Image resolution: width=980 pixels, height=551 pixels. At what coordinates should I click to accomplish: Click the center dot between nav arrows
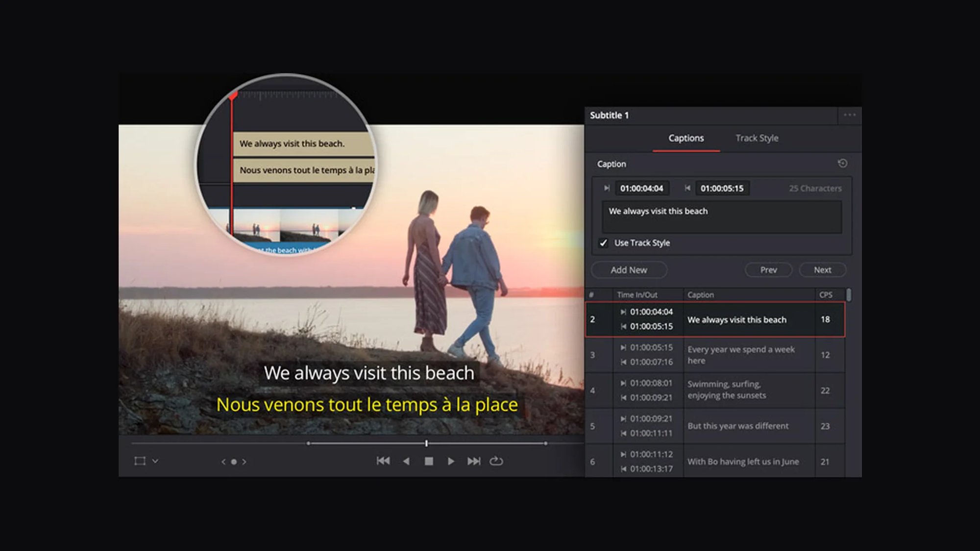tap(234, 461)
